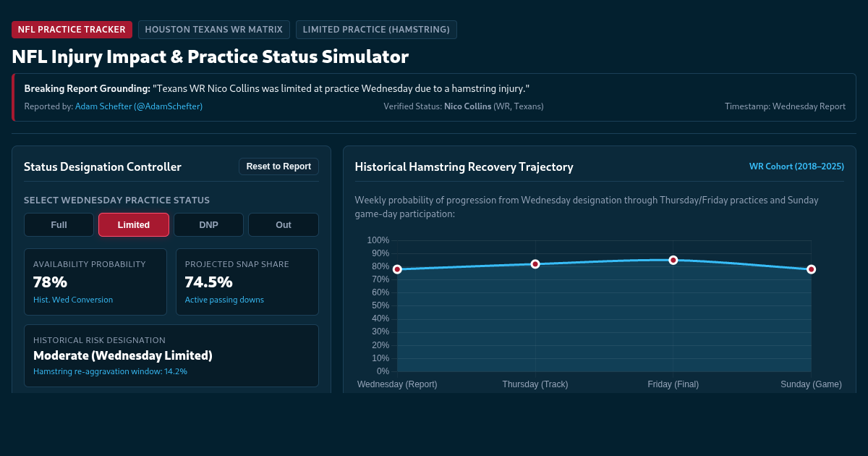This screenshot has height=456, width=868.
Task: Click the WR Cohort (2018–2025) label
Action: (796, 166)
